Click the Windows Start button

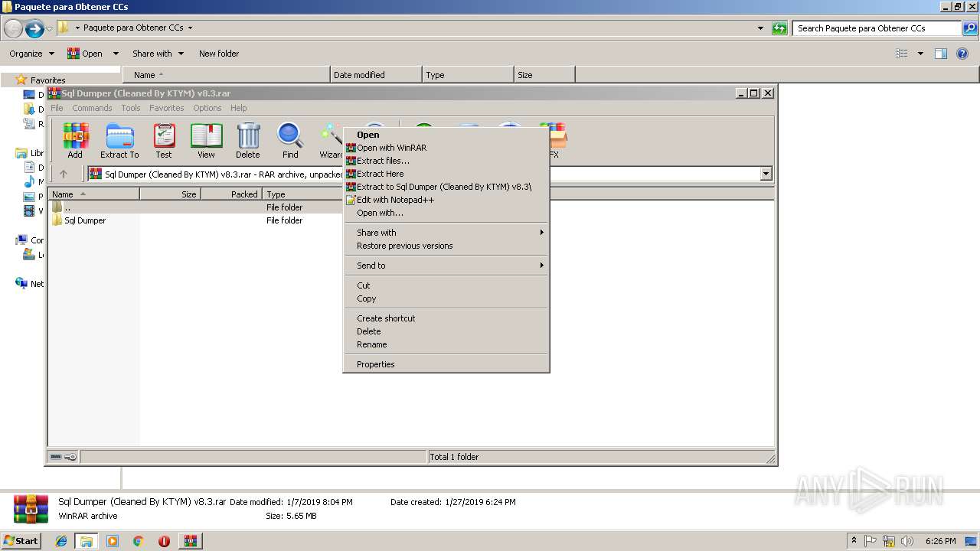[21, 540]
